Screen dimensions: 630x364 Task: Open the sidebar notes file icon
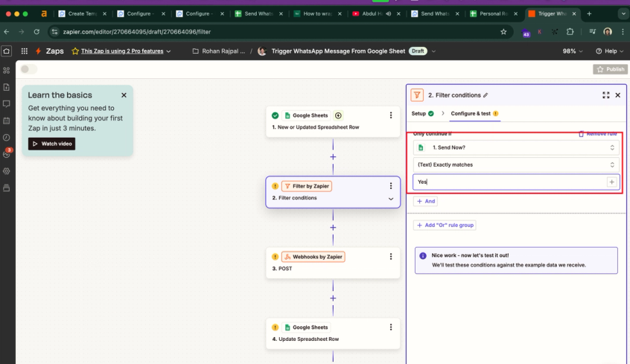coord(7,87)
